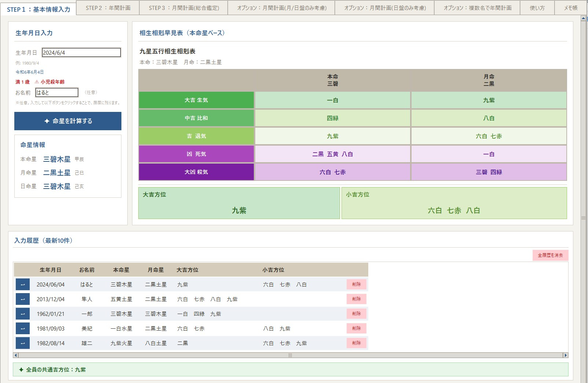Delete the はると history entry
The width and height of the screenshot is (588, 383).
click(357, 284)
